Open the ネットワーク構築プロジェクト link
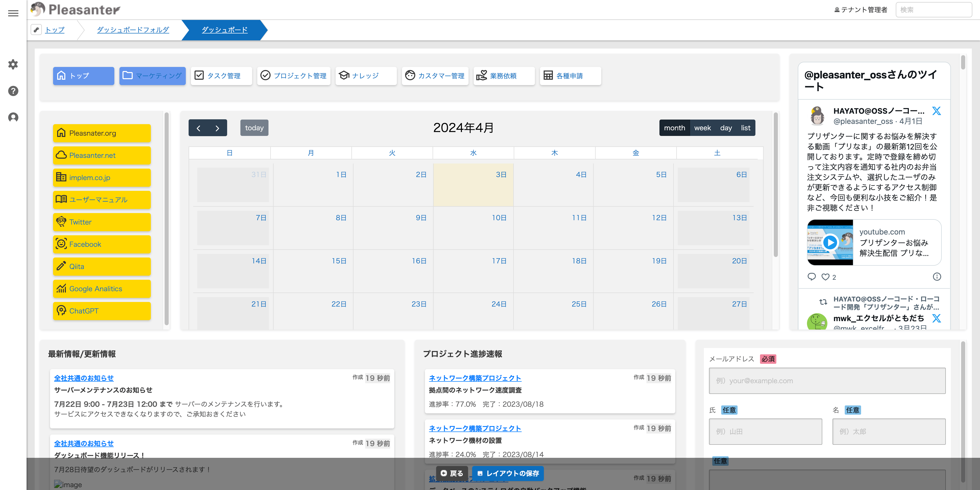Viewport: 980px width, 490px height. coord(475,378)
